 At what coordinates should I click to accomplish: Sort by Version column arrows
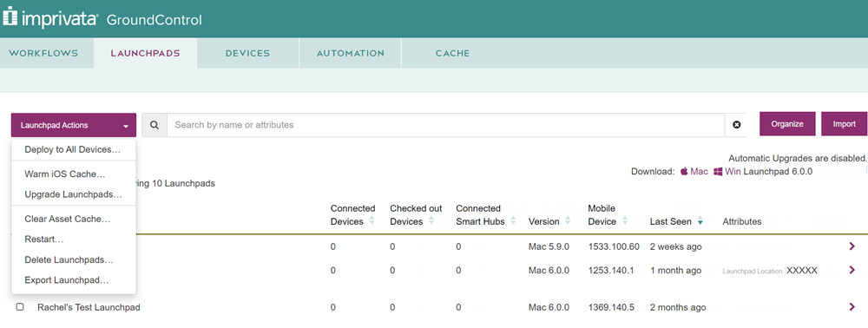[568, 221]
